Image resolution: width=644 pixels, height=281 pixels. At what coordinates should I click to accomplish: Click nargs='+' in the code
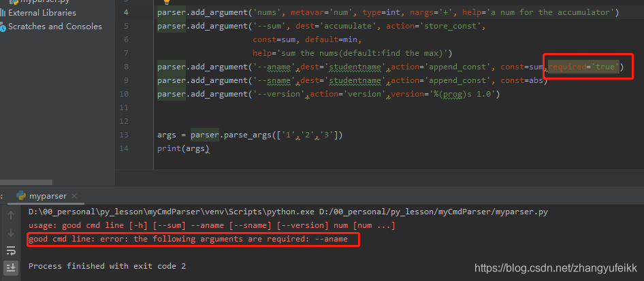[431, 12]
